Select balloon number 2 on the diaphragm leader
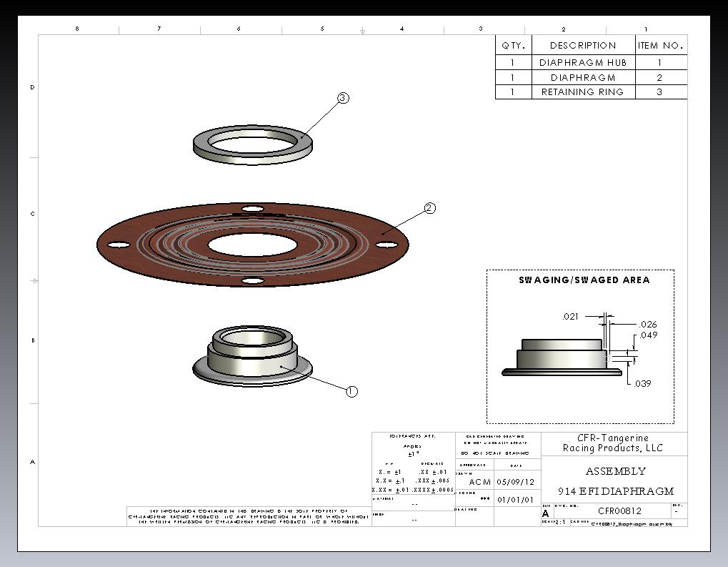Viewport: 728px width, 567px height. point(429,208)
